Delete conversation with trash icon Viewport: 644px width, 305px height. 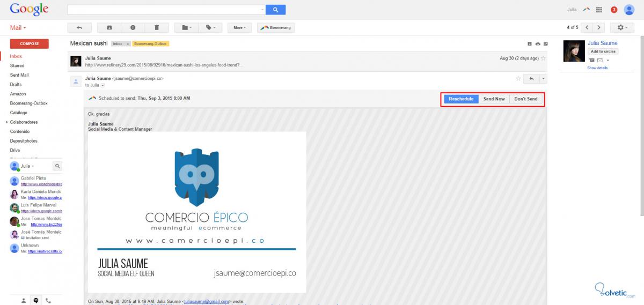coord(157,27)
